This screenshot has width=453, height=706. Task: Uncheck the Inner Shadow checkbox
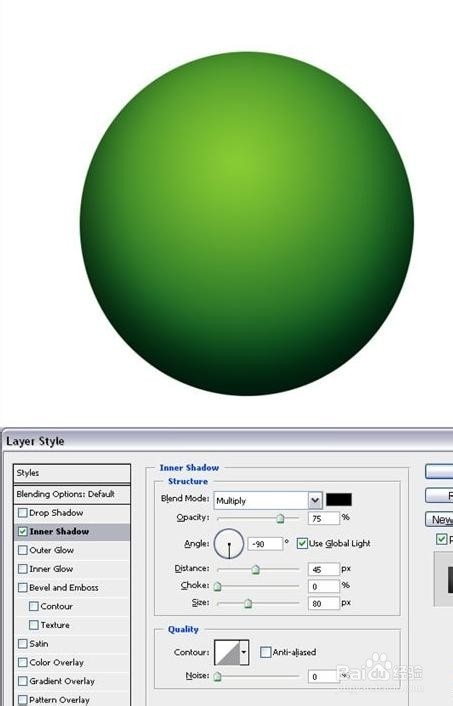tap(23, 531)
